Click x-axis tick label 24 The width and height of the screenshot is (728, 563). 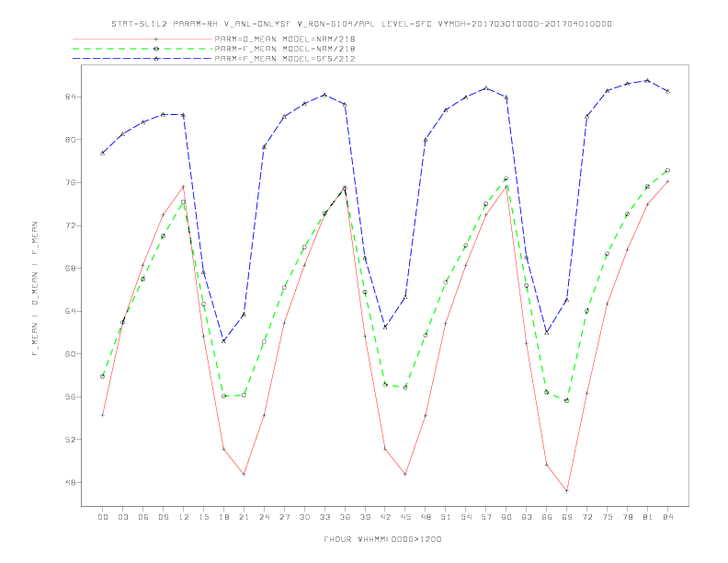pos(264,517)
